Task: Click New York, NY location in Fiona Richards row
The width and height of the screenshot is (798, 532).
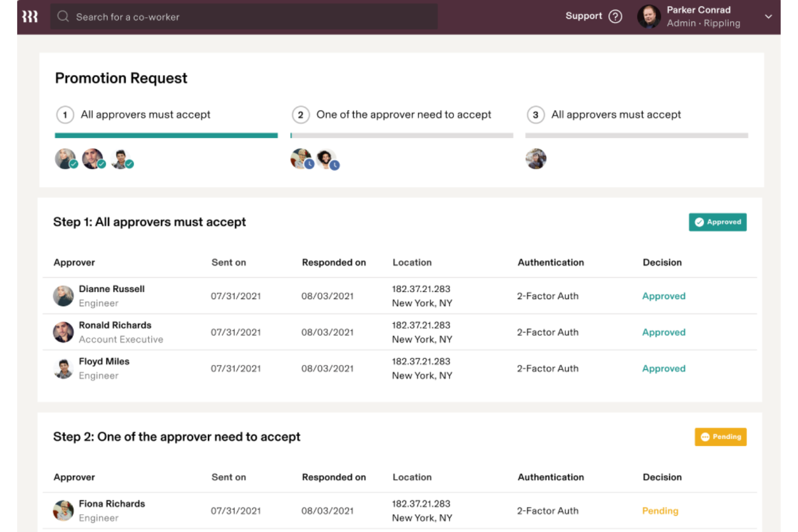Action: pos(422,518)
